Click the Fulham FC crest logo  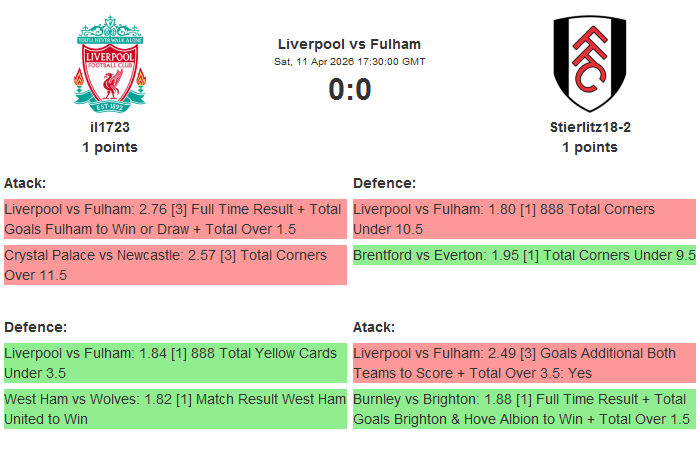589,63
